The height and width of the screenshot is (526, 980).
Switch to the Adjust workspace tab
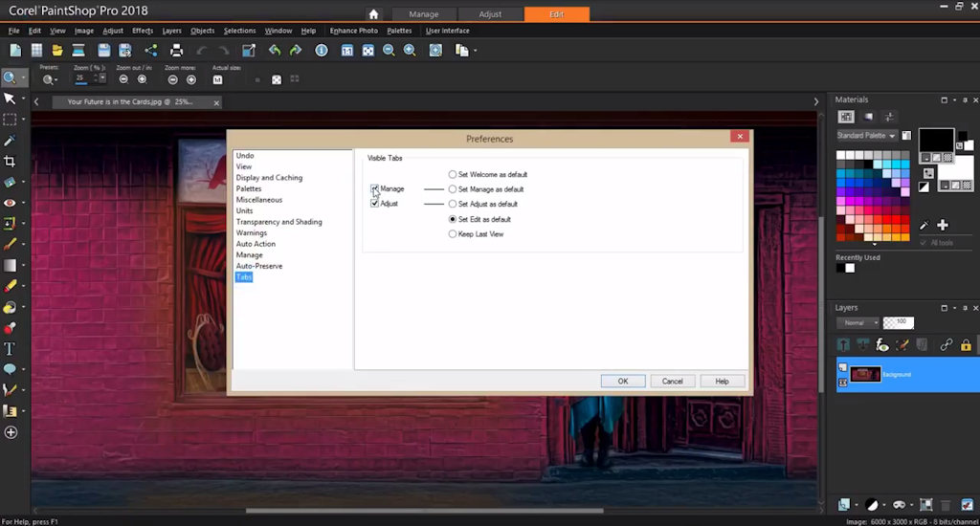pos(490,13)
